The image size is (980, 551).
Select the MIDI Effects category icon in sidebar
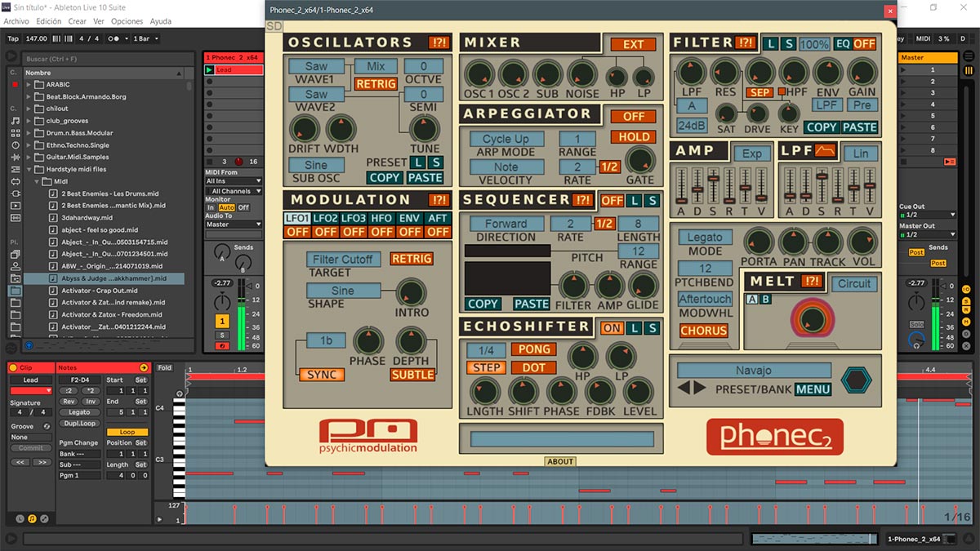click(x=16, y=169)
